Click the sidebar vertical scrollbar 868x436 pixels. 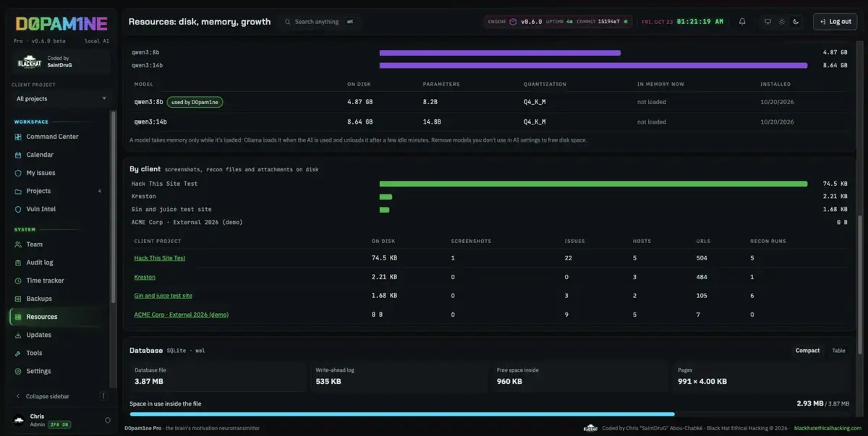pyautogui.click(x=112, y=206)
